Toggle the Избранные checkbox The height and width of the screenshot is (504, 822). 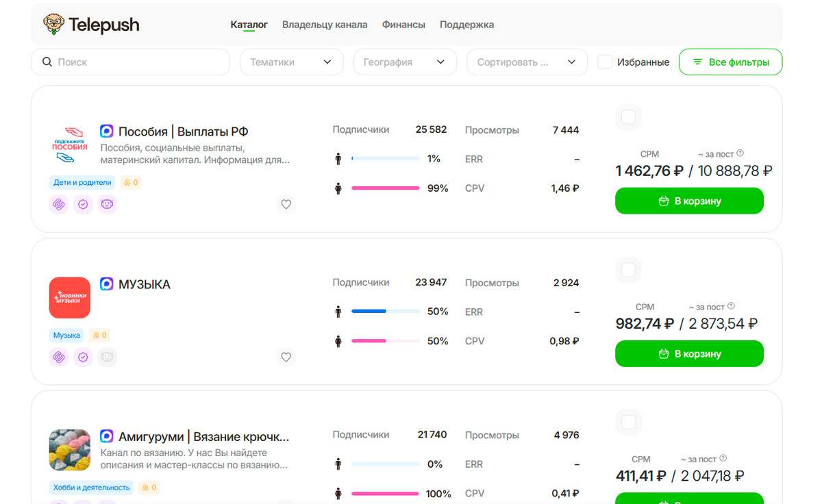605,62
